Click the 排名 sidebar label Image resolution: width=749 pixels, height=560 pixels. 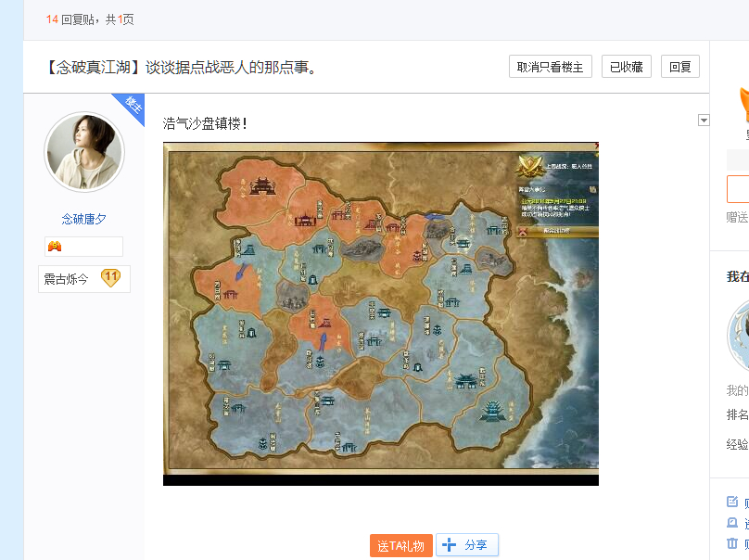(738, 414)
